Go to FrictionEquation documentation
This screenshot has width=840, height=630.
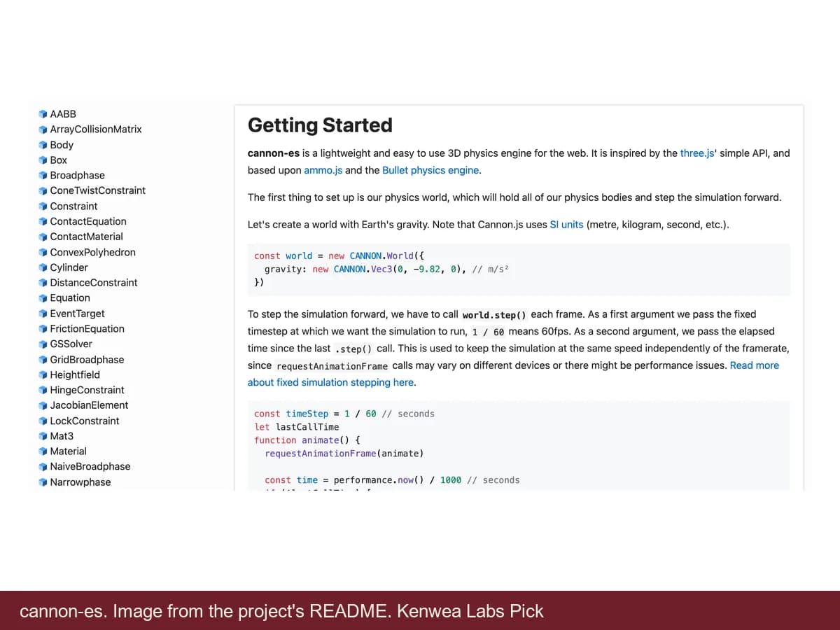click(x=87, y=329)
